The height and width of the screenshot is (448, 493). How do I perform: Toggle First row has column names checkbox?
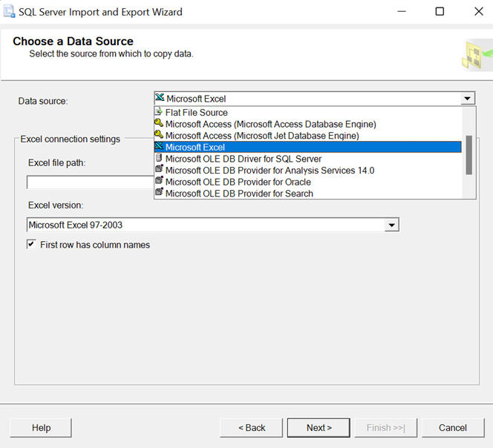[31, 244]
